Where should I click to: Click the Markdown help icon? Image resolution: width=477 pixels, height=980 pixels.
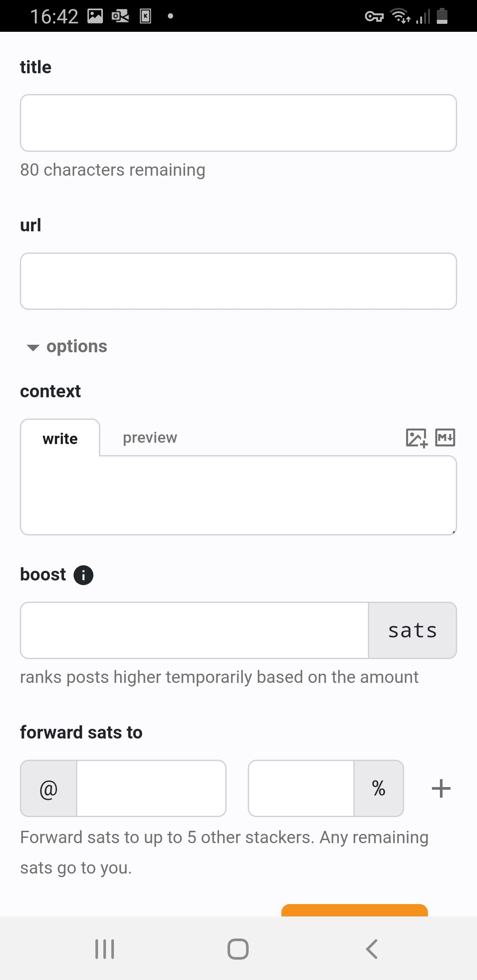(445, 437)
